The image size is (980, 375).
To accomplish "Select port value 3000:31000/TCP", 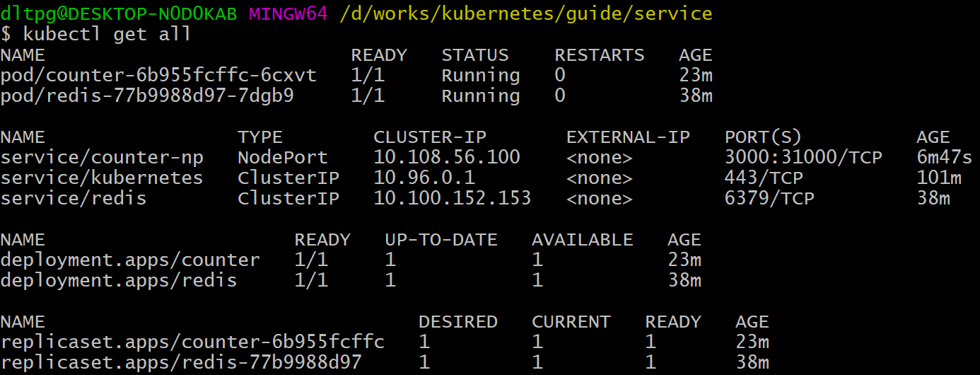I will pos(803,157).
